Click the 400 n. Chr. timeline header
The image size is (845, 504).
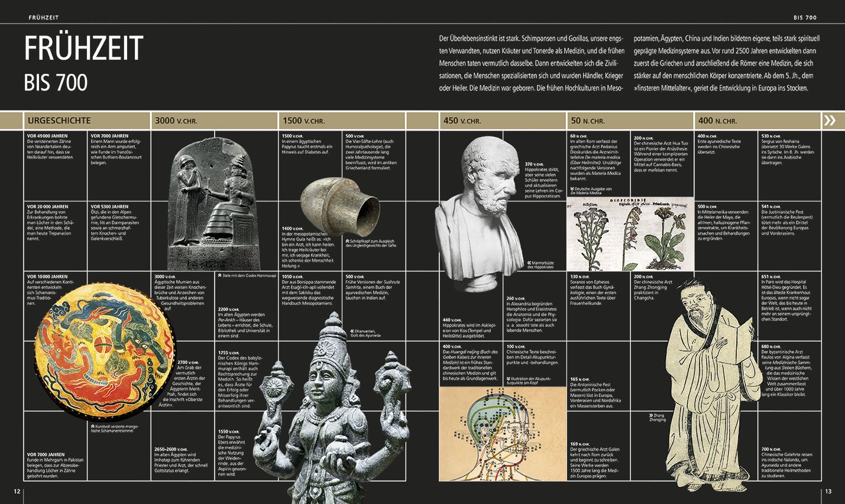click(x=717, y=121)
